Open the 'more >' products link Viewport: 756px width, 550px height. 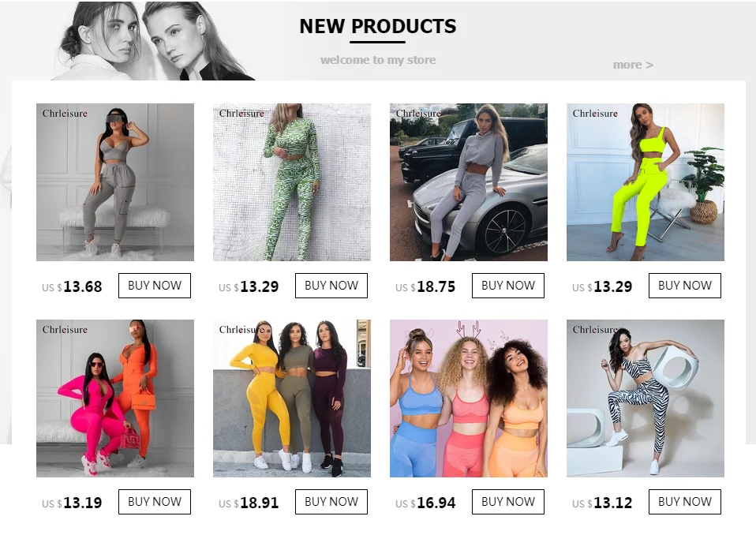[633, 65]
